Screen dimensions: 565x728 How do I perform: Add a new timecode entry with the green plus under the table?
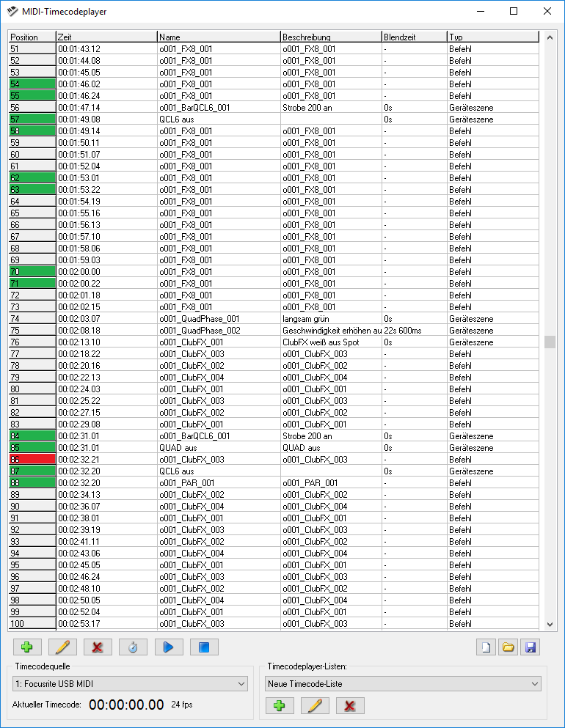pyautogui.click(x=27, y=647)
